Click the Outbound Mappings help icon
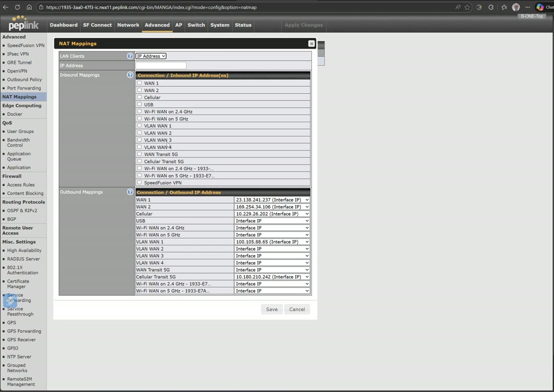 click(x=130, y=192)
